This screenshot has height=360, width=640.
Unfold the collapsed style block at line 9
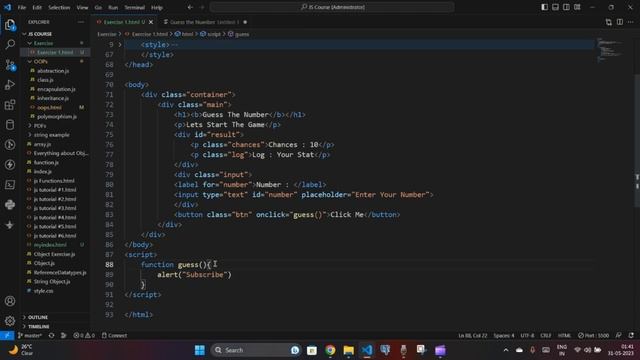[x=120, y=44]
